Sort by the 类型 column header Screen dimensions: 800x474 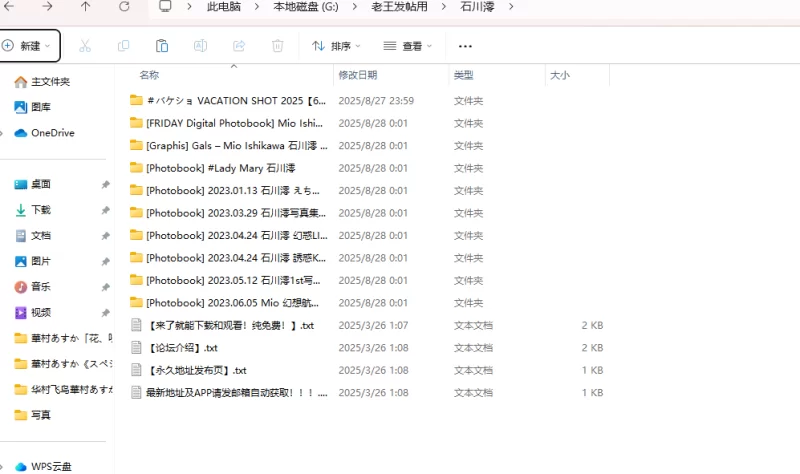pyautogui.click(x=464, y=75)
